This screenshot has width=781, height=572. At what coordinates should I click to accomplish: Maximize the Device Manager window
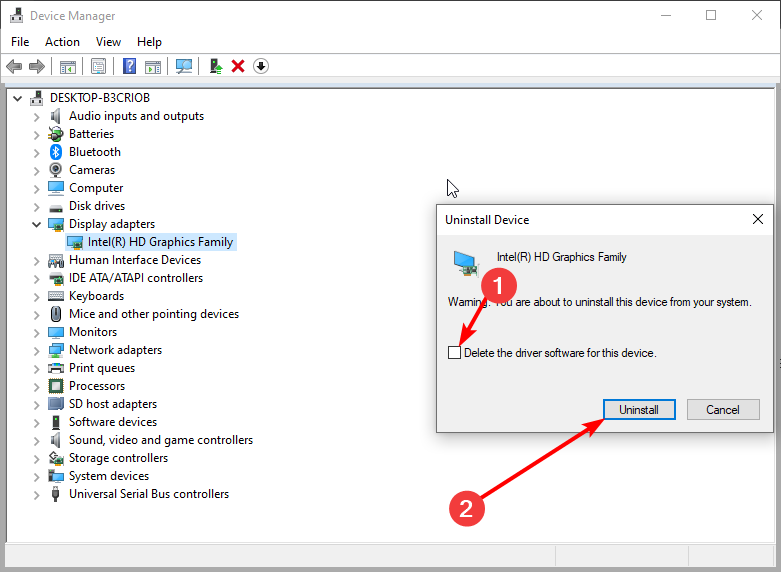(711, 15)
